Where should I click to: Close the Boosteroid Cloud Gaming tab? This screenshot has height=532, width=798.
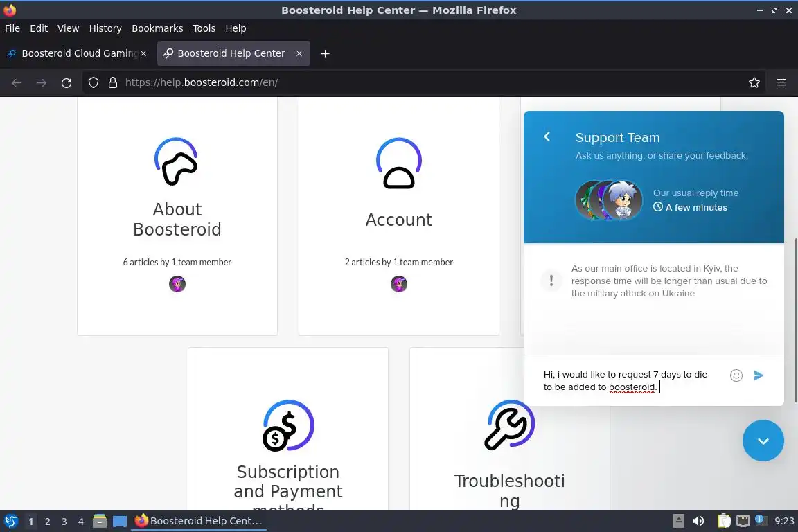click(143, 53)
